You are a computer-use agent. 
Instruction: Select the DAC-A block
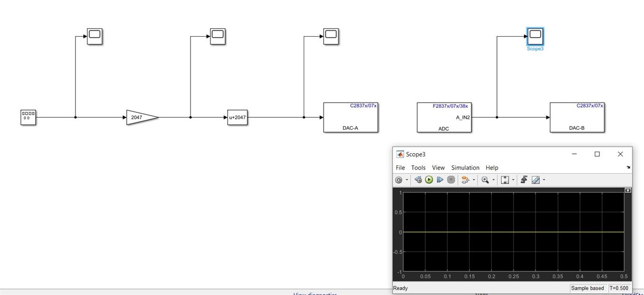(350, 117)
